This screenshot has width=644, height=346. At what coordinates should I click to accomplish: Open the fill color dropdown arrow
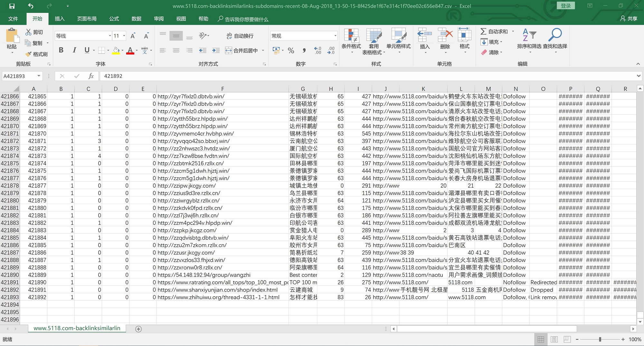(122, 50)
